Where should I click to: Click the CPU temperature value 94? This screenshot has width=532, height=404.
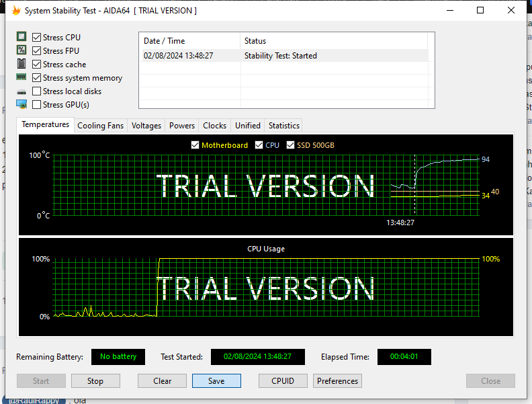486,159
